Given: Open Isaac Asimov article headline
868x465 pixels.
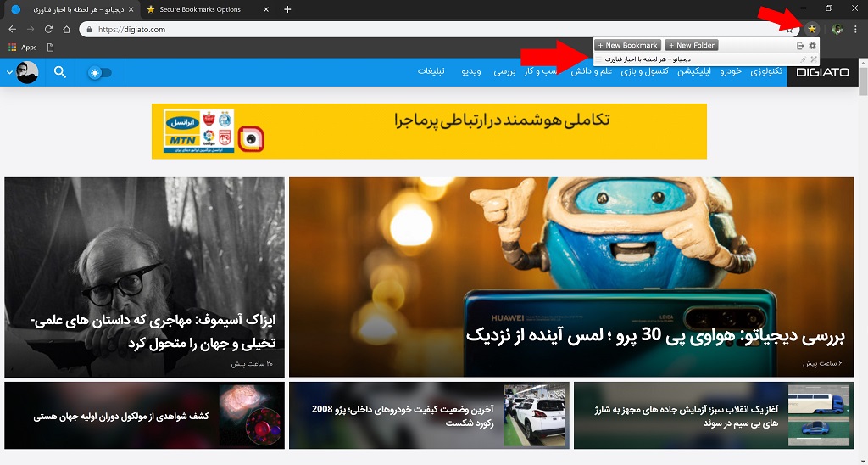Looking at the screenshot, I should tap(153, 332).
